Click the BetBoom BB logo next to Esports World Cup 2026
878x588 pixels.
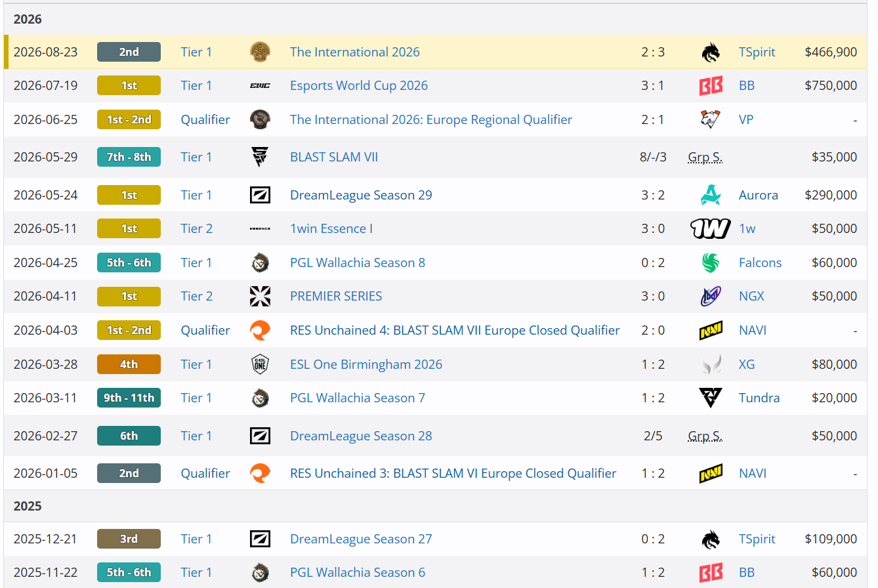710,86
